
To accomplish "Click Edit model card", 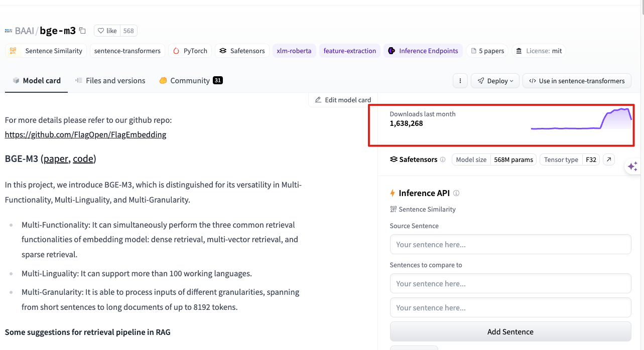I will pyautogui.click(x=343, y=100).
